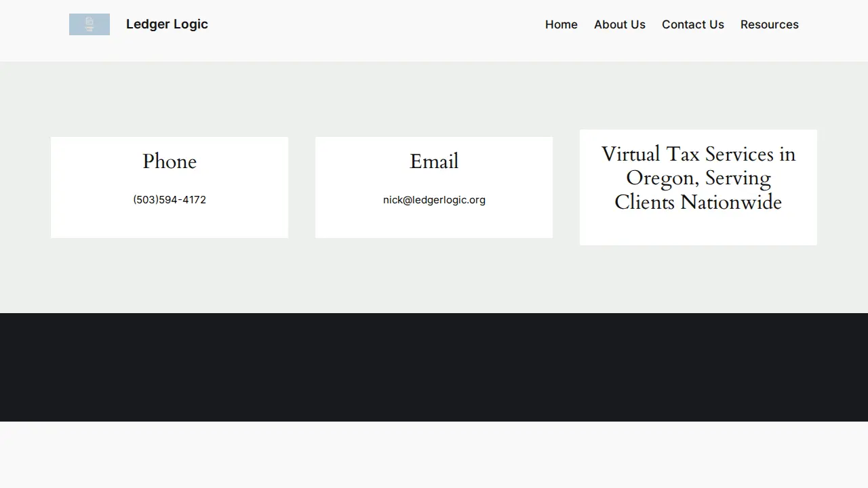This screenshot has width=868, height=488.
Task: Navigate to Contact Us
Action: coord(693,24)
